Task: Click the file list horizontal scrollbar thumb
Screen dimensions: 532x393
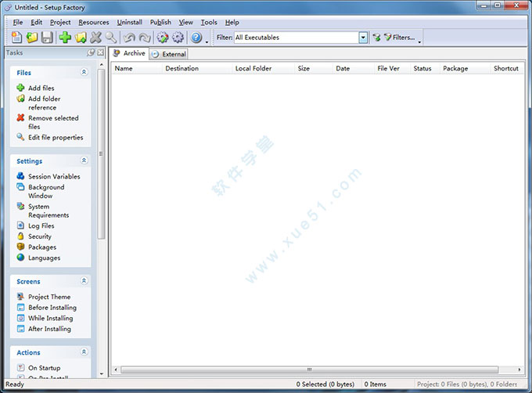Action: click(x=310, y=370)
